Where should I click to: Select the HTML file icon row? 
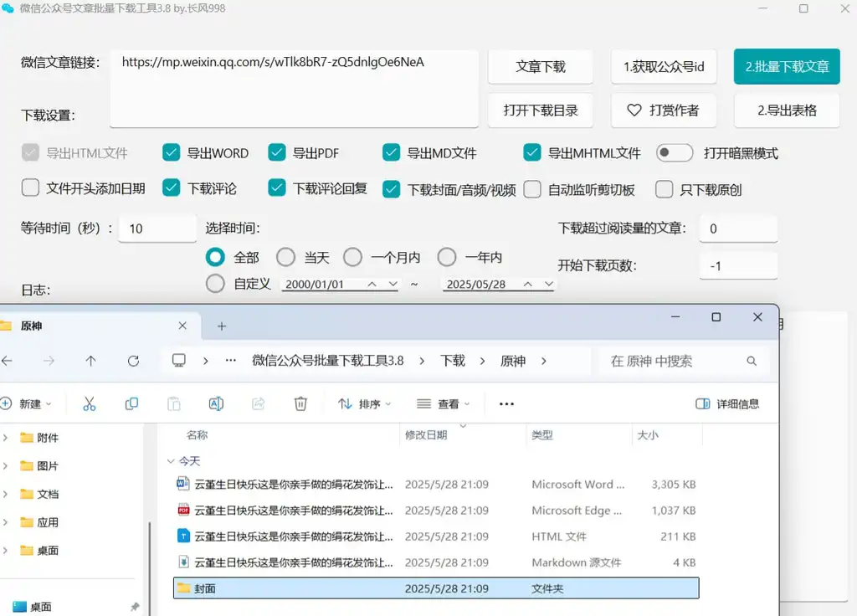[x=435, y=536]
